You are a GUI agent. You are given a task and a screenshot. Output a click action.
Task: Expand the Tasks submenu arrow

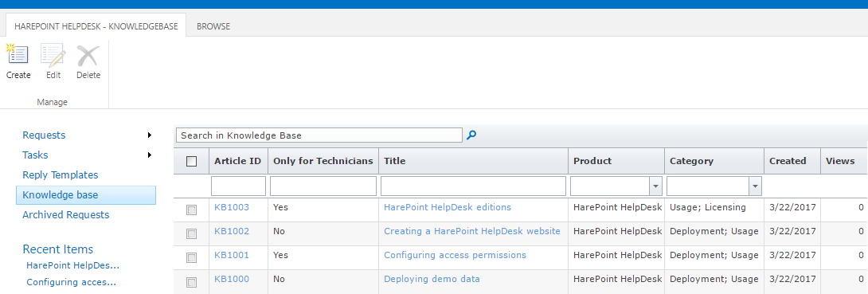[x=150, y=155]
